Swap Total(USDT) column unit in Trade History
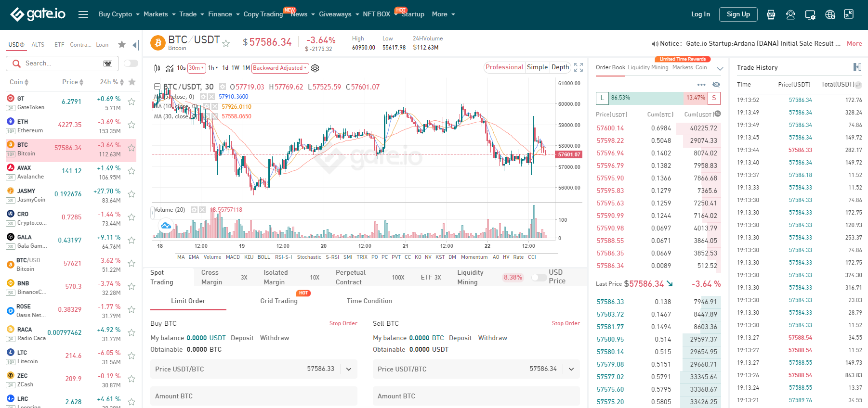The height and width of the screenshot is (408, 868). [858, 85]
